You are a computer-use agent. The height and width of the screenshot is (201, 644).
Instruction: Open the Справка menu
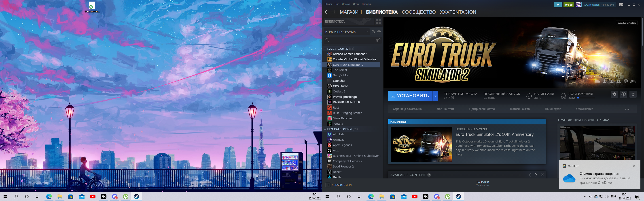pyautogui.click(x=366, y=4)
